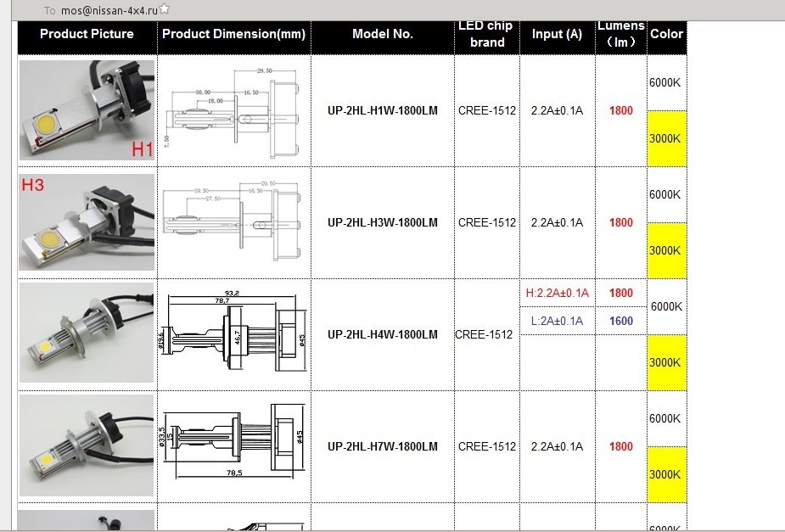This screenshot has height=532, width=785.
Task: Open the H1 LED bulb product photo
Action: coord(87,110)
